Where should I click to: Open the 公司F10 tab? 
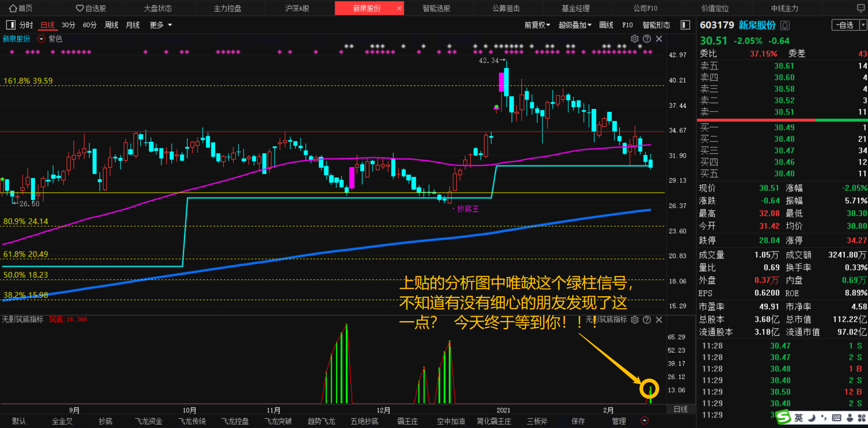tap(645, 8)
